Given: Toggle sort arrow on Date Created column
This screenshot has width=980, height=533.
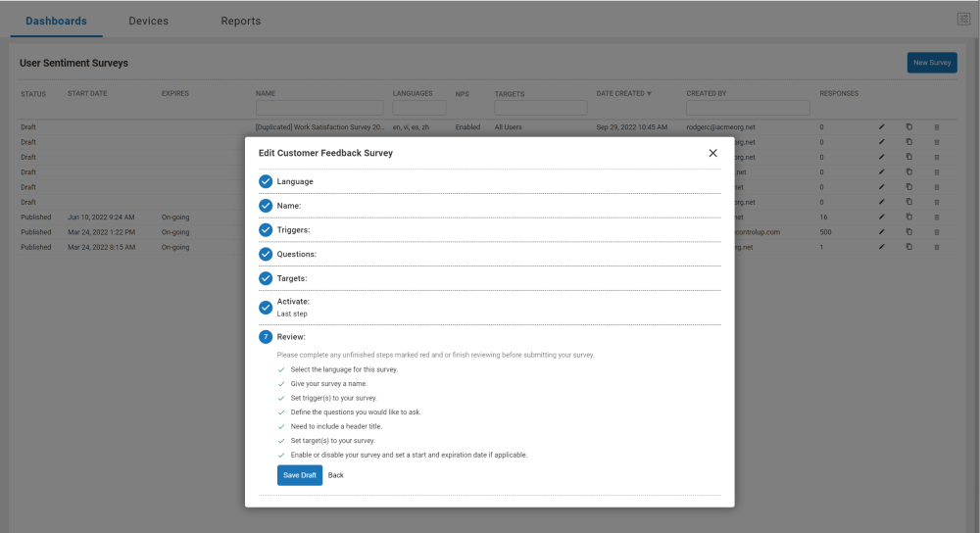Looking at the screenshot, I should click(x=650, y=94).
